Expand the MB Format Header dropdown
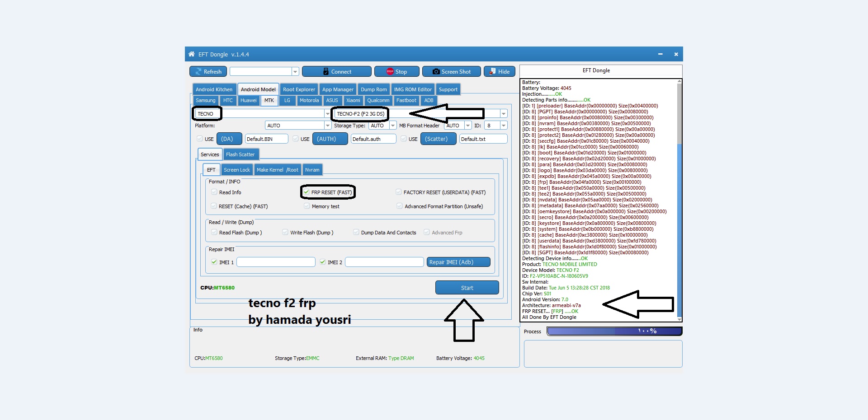The width and height of the screenshot is (868, 420). tap(468, 125)
